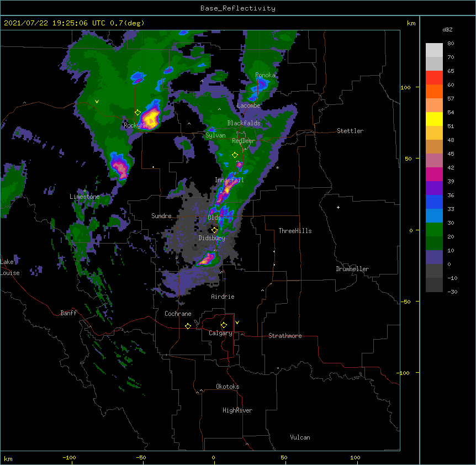
Task: Click the Vulcan city label
Action: [x=300, y=437]
